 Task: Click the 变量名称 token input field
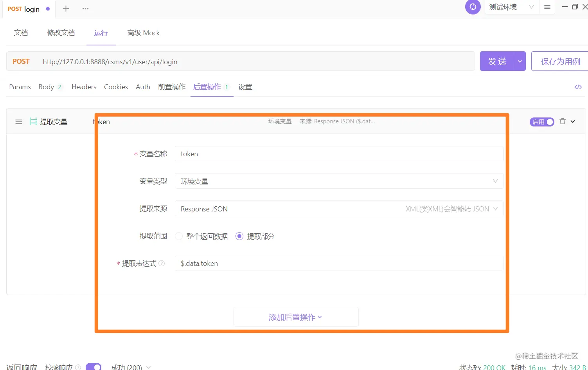pos(339,154)
